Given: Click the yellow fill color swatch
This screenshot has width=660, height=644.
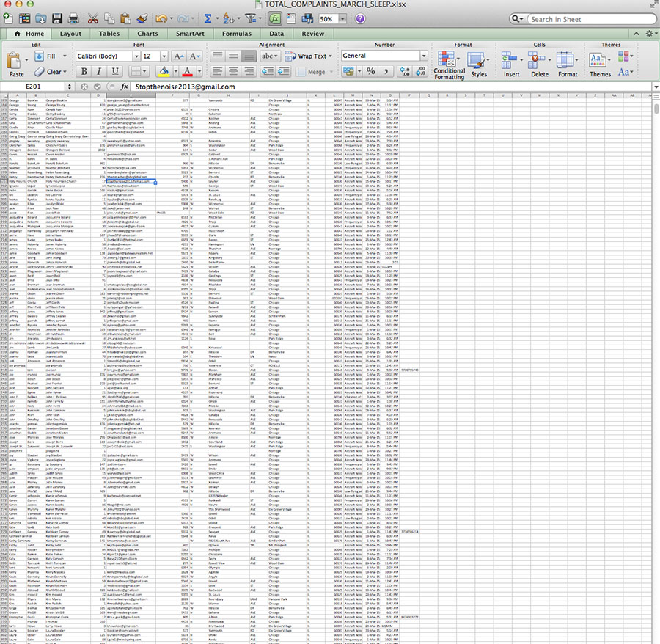Looking at the screenshot, I should click(x=164, y=71).
